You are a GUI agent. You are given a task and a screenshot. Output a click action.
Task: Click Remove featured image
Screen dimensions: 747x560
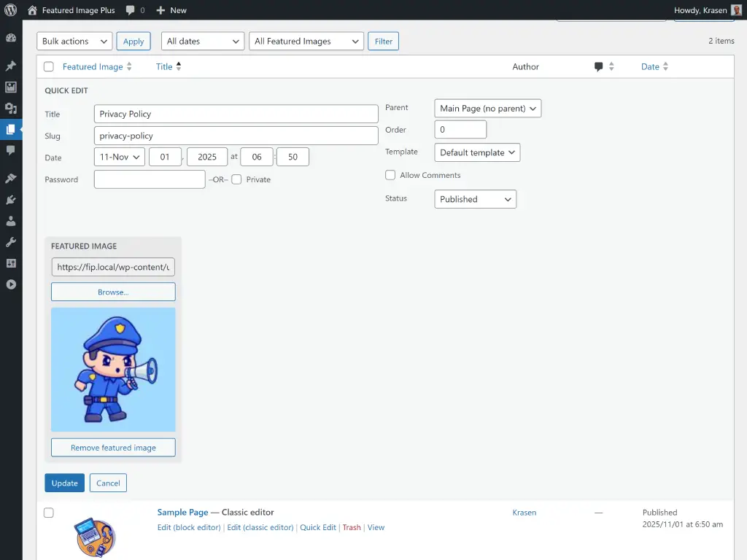[x=113, y=447]
